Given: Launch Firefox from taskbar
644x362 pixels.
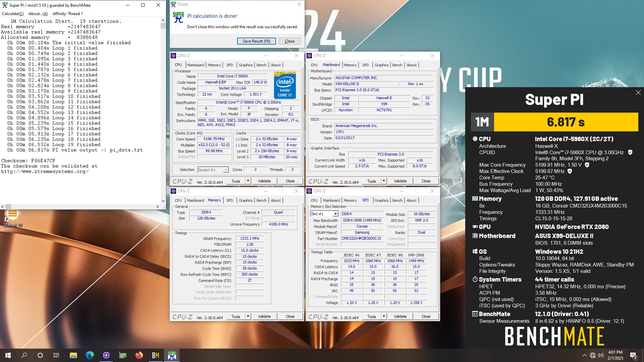Looking at the screenshot, I should coord(139,355).
